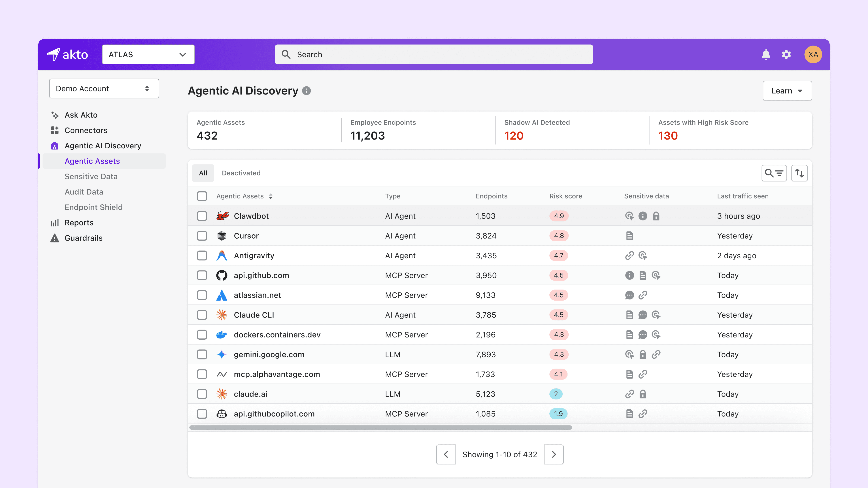868x488 pixels.
Task: Click info icon next to Agentic AI Discovery title
Action: pos(306,91)
